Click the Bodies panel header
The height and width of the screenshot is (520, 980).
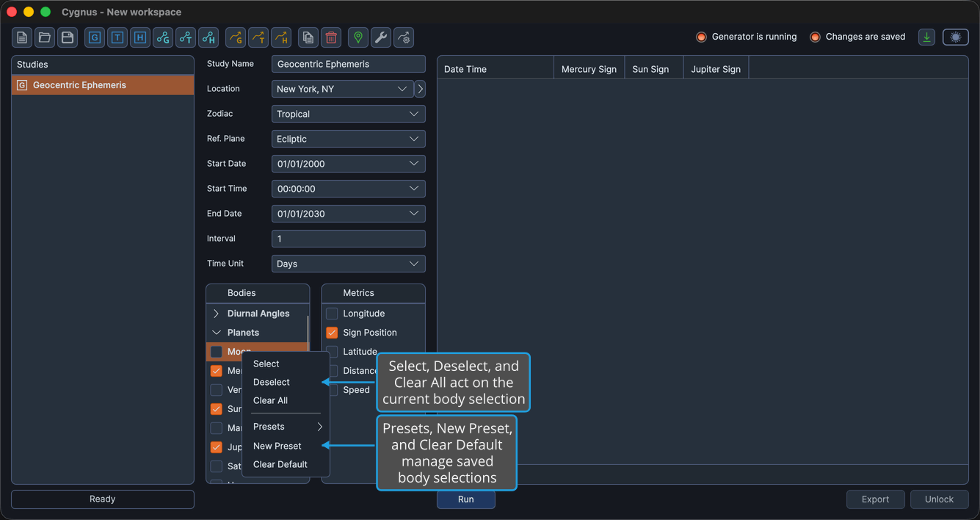[x=258, y=293]
